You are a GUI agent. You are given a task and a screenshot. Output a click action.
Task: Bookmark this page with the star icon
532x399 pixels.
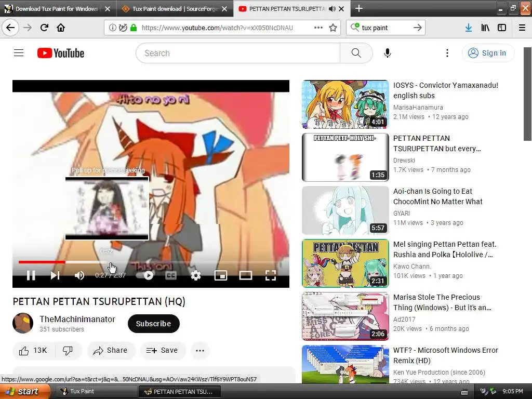pyautogui.click(x=333, y=28)
